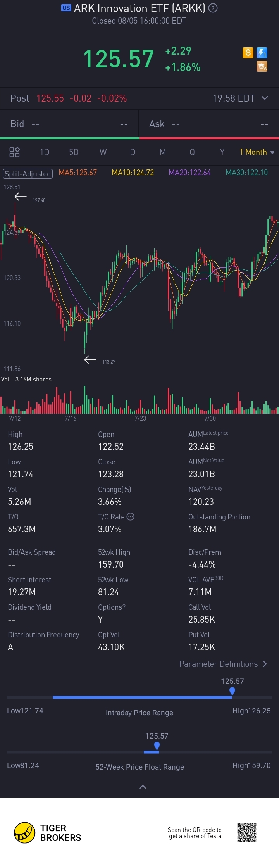Expand the post-market time dropdown arrow
279x868 pixels.
tap(265, 98)
